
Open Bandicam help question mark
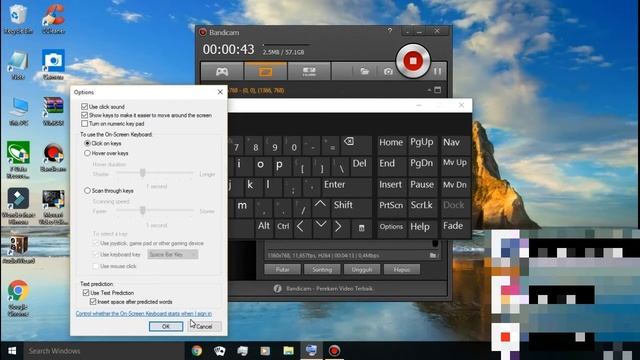click(x=390, y=31)
